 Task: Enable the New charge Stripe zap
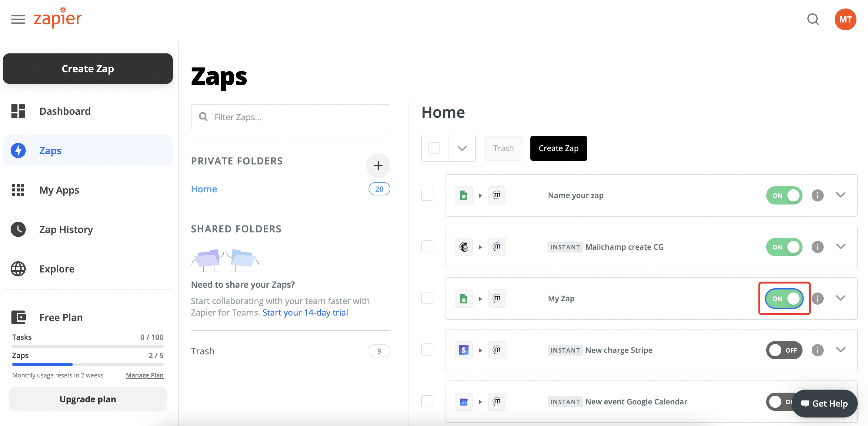(784, 350)
